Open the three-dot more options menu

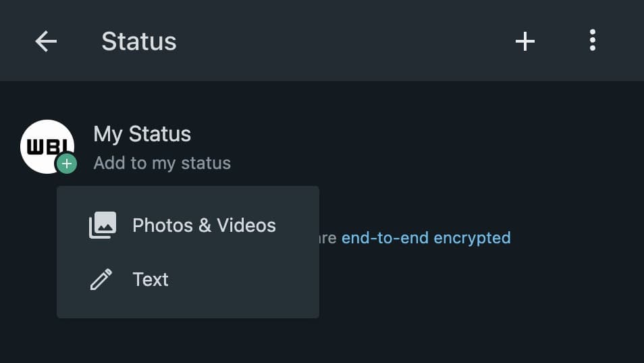[x=592, y=41]
